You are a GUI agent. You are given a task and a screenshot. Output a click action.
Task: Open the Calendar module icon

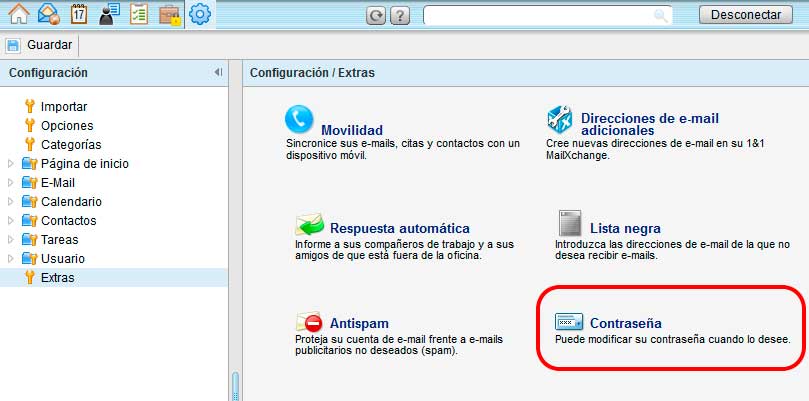[x=78, y=14]
